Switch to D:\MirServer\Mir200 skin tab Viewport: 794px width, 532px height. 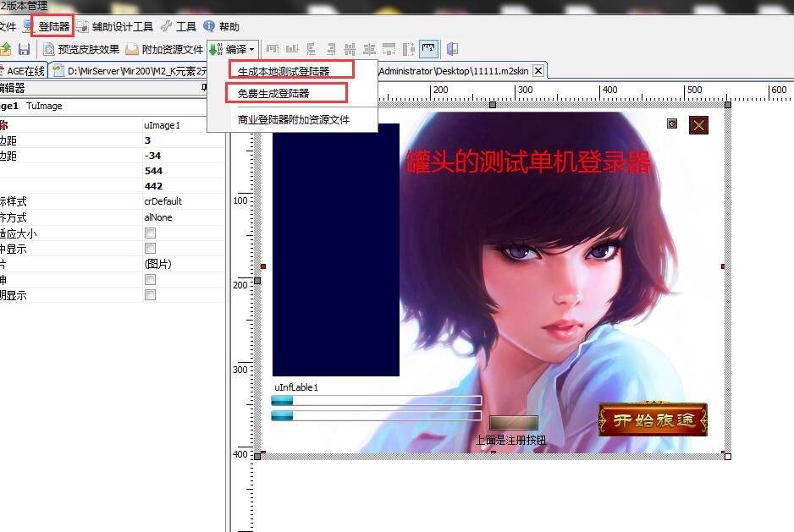click(x=130, y=71)
